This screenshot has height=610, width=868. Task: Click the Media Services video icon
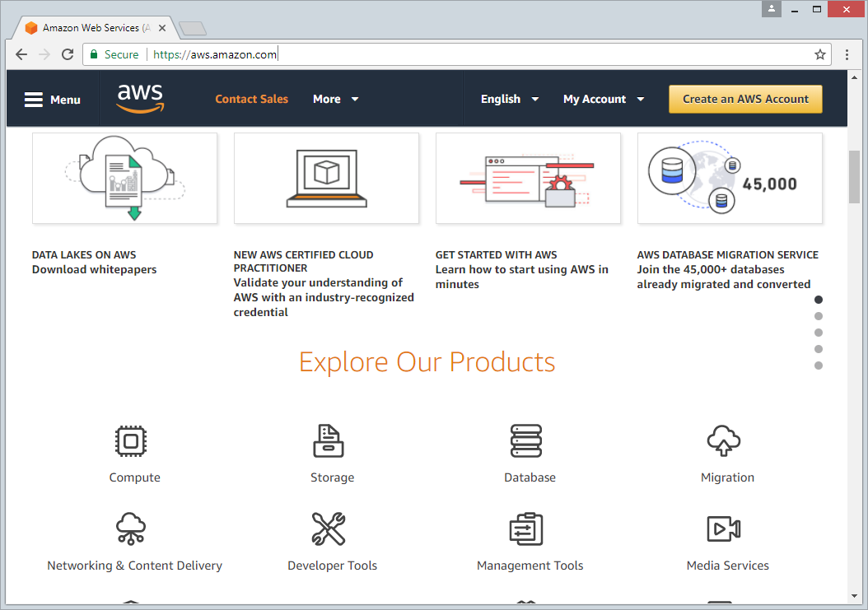click(x=724, y=529)
